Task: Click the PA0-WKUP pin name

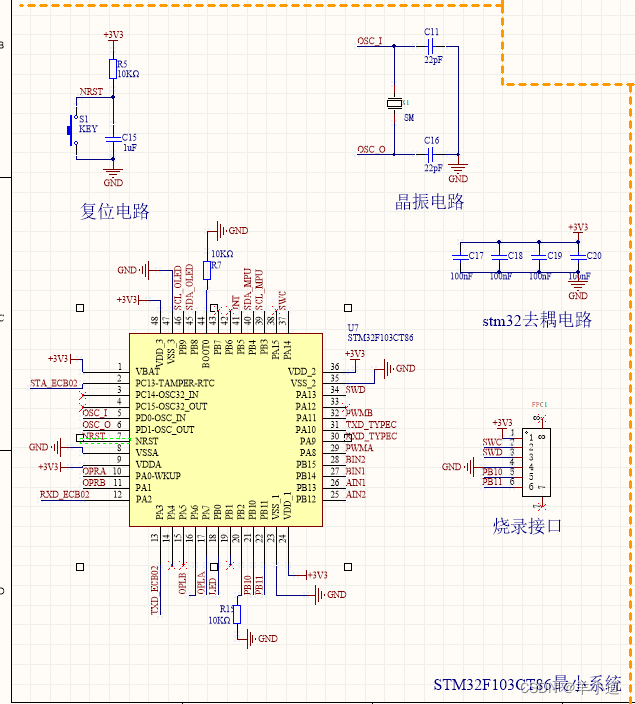Action: coord(158,476)
